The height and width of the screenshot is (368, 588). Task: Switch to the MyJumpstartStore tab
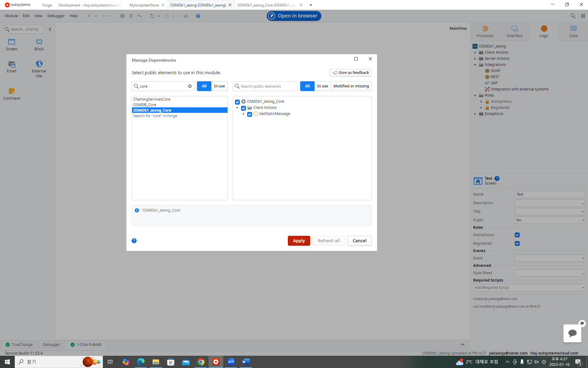tap(144, 5)
